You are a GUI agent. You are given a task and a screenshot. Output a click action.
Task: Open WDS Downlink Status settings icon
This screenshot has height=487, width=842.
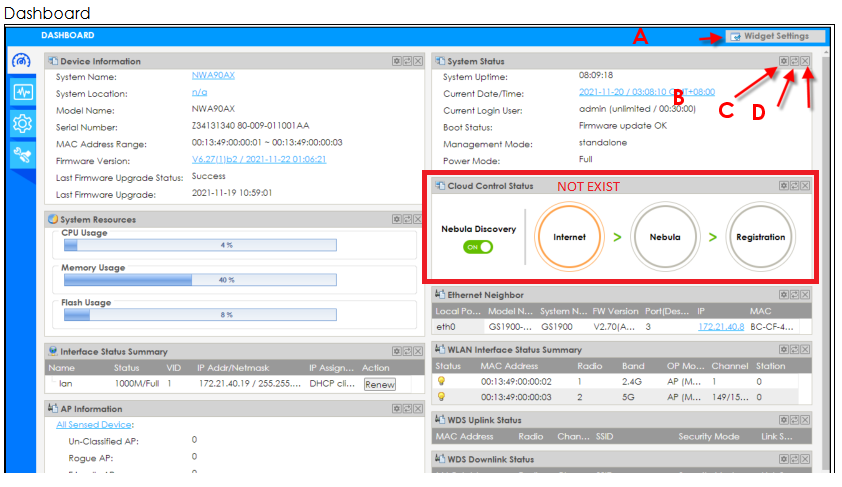[x=784, y=459]
